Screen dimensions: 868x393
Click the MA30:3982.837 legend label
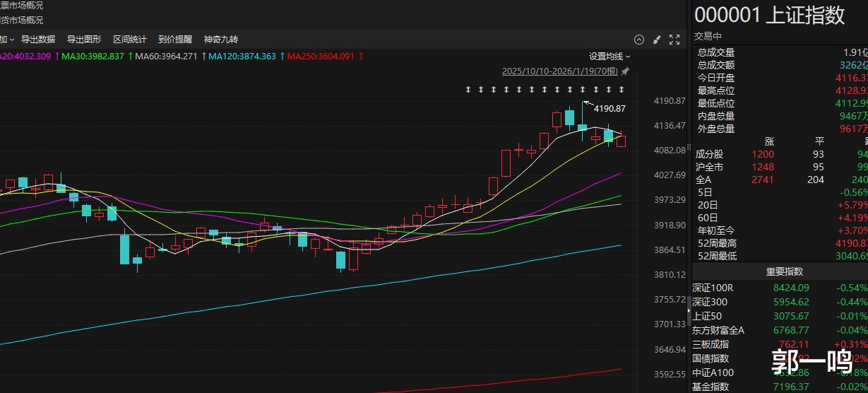click(93, 57)
